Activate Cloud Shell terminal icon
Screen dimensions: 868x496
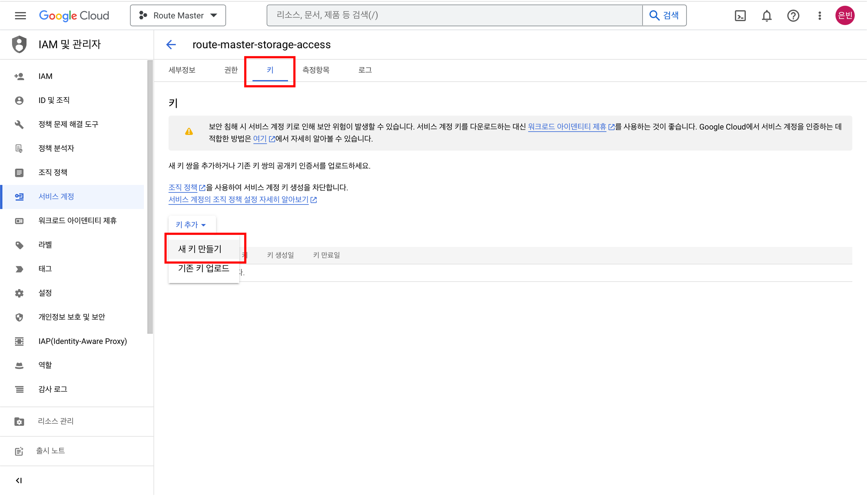click(740, 16)
